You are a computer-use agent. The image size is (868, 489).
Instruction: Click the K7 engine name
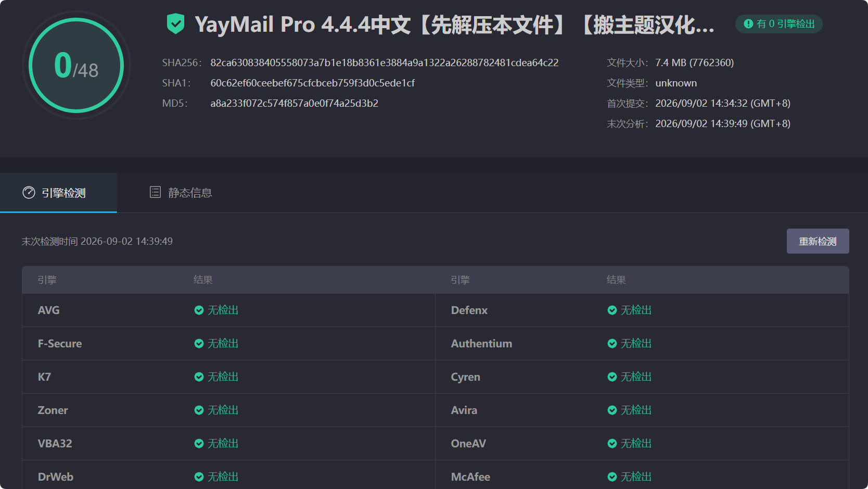click(44, 377)
